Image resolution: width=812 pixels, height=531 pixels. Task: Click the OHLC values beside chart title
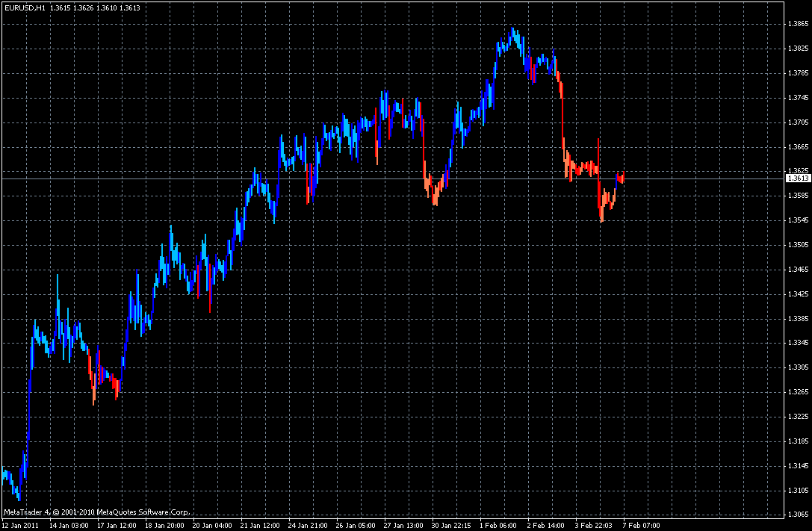click(x=96, y=7)
